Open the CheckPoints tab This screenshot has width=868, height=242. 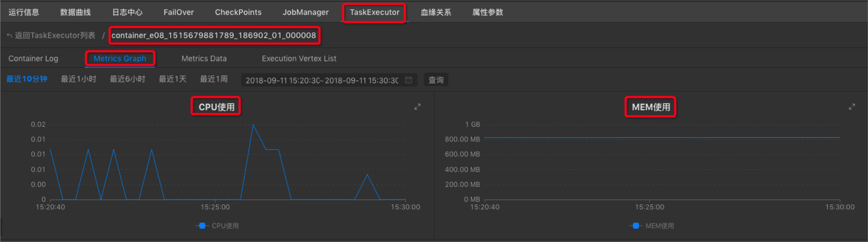tap(238, 12)
